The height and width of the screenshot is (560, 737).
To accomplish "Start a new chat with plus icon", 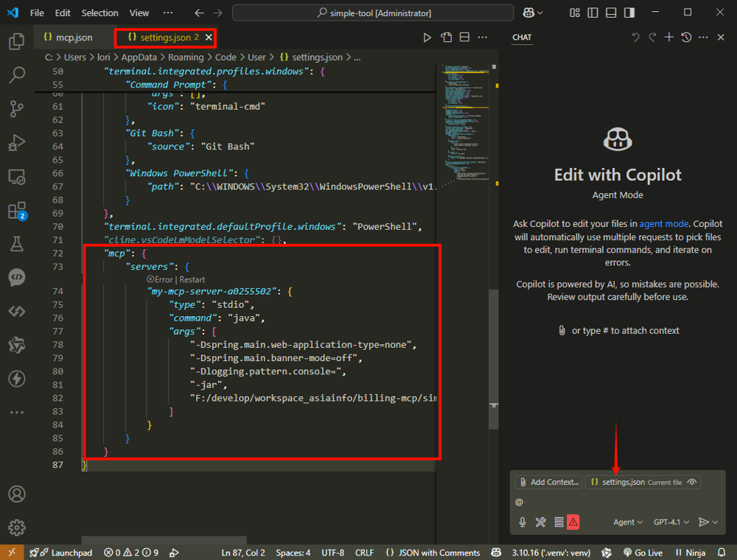I will point(669,38).
